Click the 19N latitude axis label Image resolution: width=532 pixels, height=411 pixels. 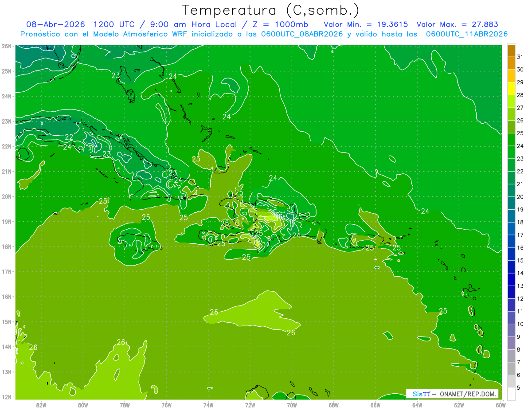7,222
